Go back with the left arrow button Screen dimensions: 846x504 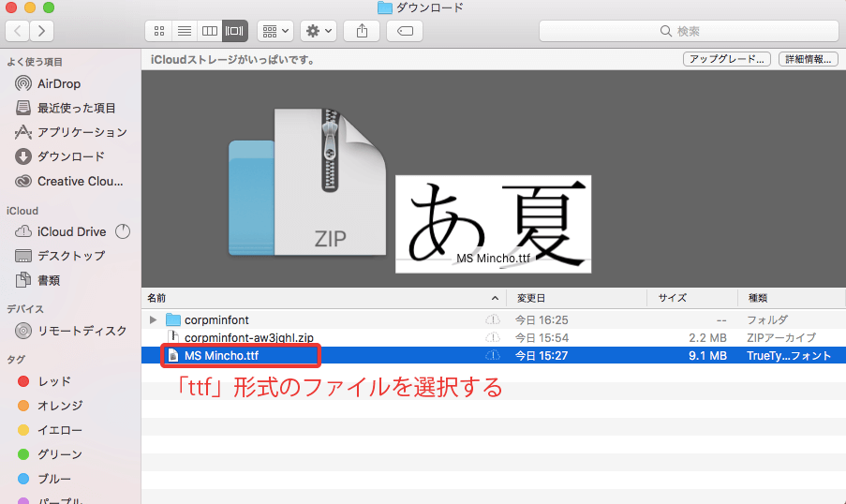(x=18, y=31)
